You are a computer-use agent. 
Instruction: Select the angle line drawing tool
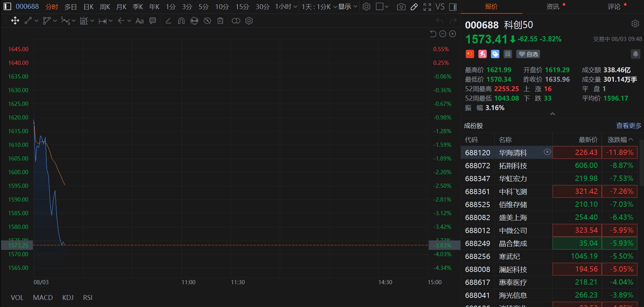point(168,21)
